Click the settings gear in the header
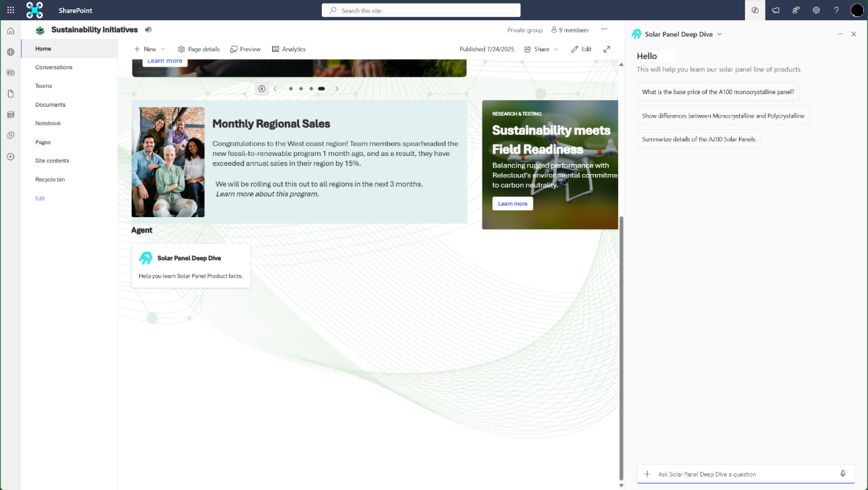 816,10
